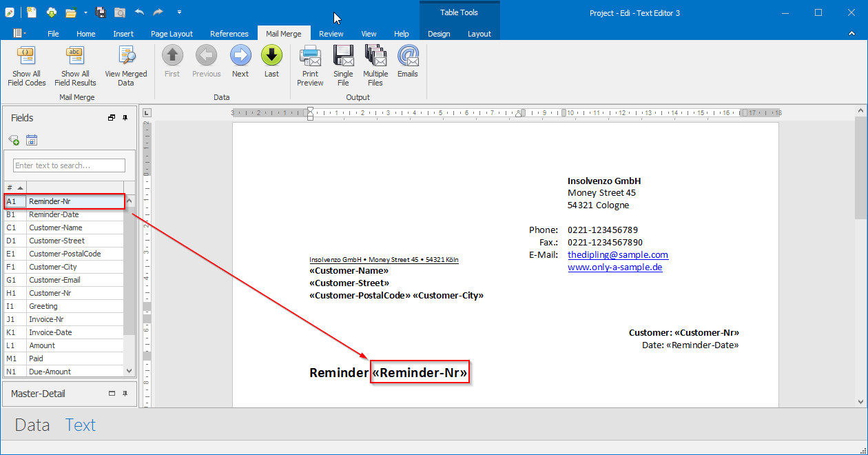This screenshot has width=868, height=455.
Task: Click the redo arrow in the title bar
Action: (x=158, y=12)
